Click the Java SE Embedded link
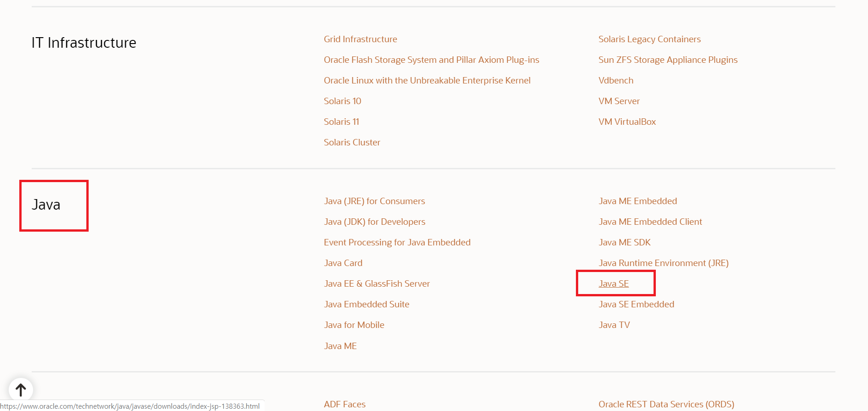868x411 pixels. tap(636, 305)
